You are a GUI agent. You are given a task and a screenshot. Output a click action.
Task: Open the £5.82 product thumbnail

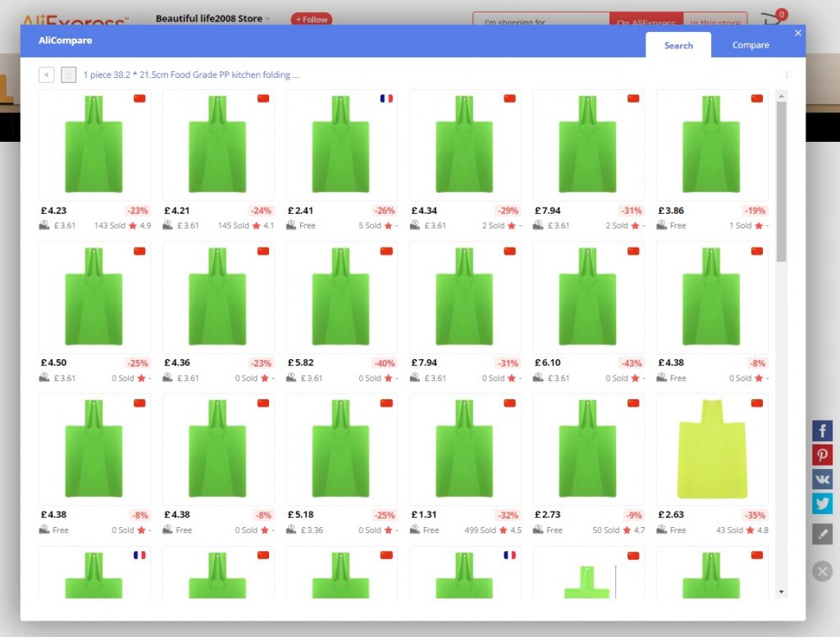[341, 297]
